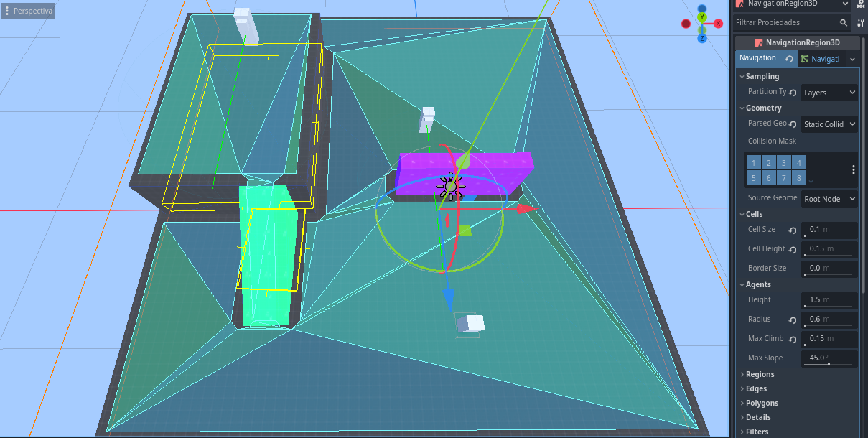Image resolution: width=868 pixels, height=438 pixels.
Task: Expand the Polygons section
Action: click(x=761, y=403)
